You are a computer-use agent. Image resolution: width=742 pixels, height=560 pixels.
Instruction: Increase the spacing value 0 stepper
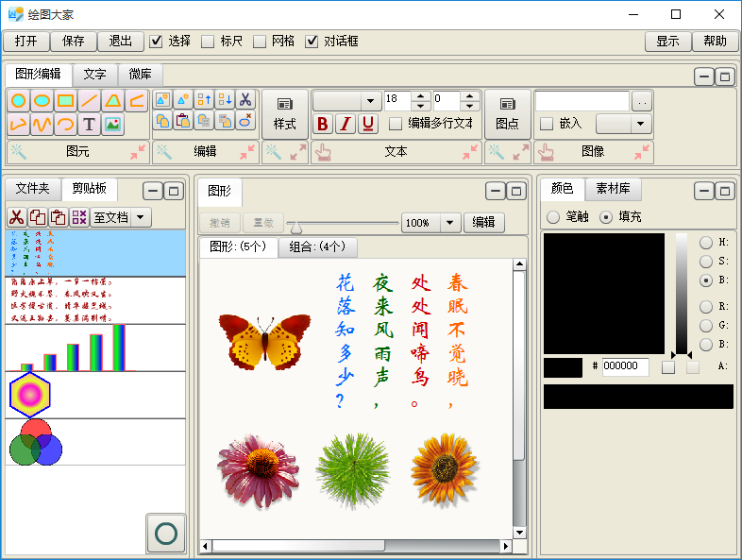coord(469,95)
